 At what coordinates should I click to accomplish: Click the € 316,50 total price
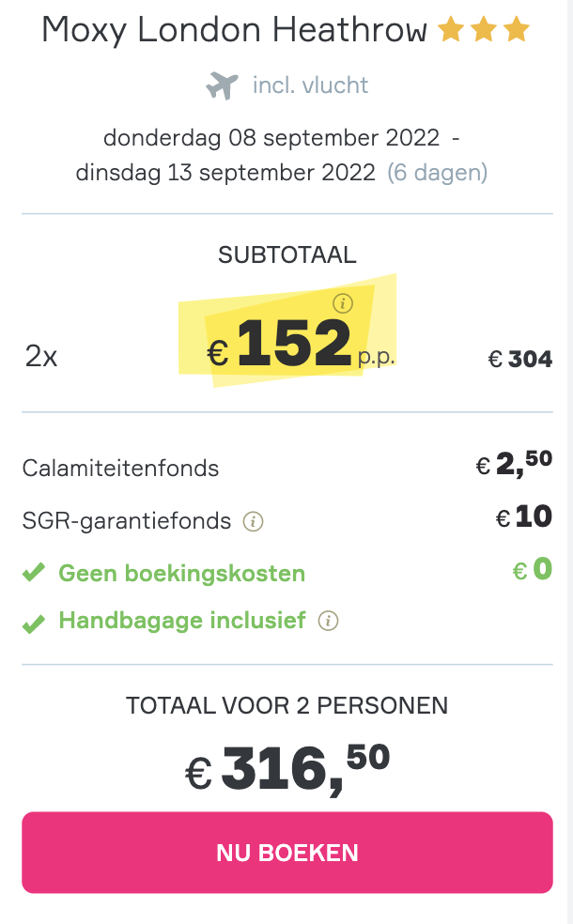click(x=287, y=768)
